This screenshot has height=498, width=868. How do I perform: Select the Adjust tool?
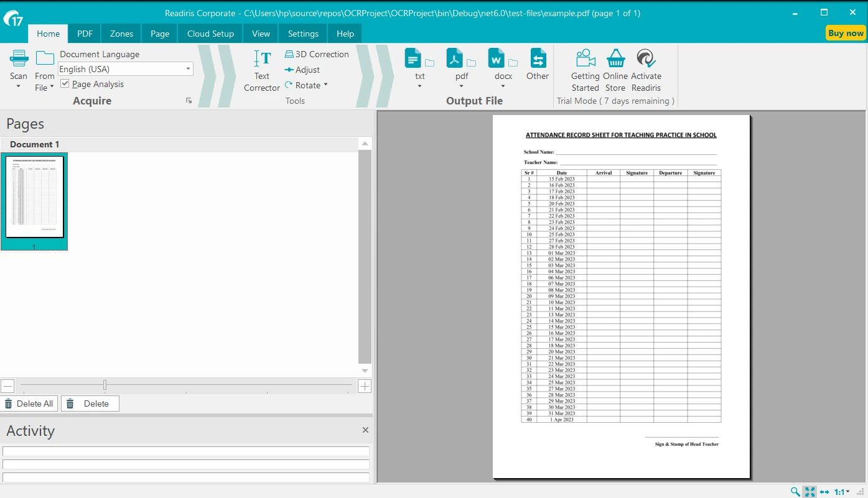(x=302, y=70)
